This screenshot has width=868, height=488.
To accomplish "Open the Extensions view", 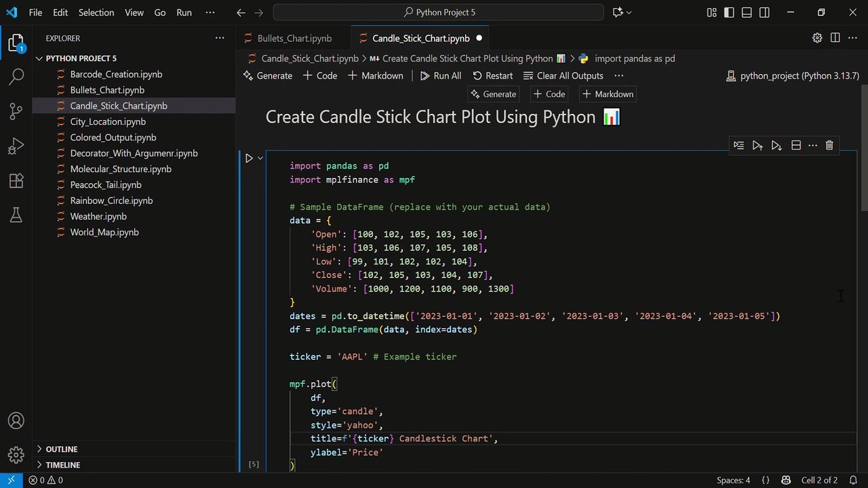I will (x=16, y=181).
